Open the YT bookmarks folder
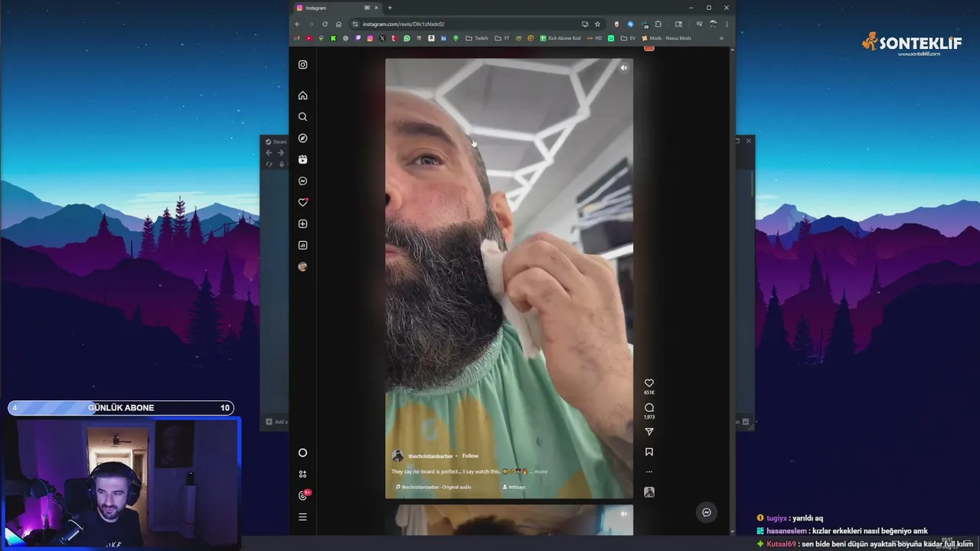The width and height of the screenshot is (980, 551). tap(502, 38)
